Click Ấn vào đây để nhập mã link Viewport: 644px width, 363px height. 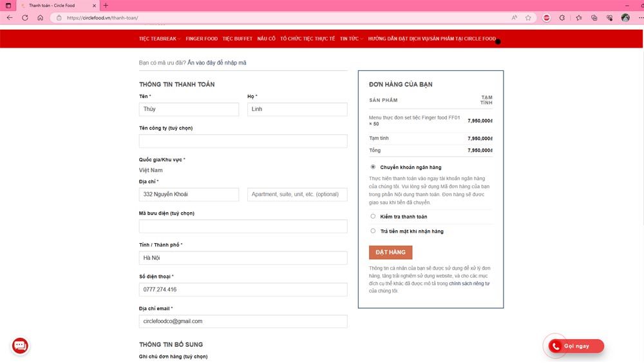click(217, 63)
